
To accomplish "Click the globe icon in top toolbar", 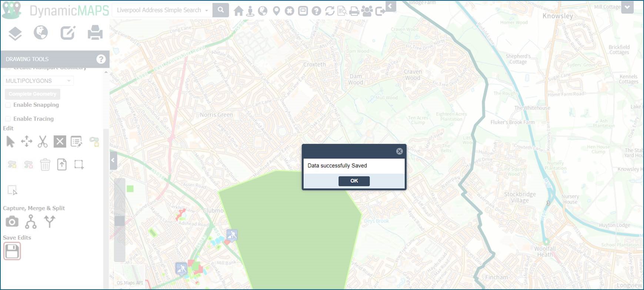I will (263, 11).
